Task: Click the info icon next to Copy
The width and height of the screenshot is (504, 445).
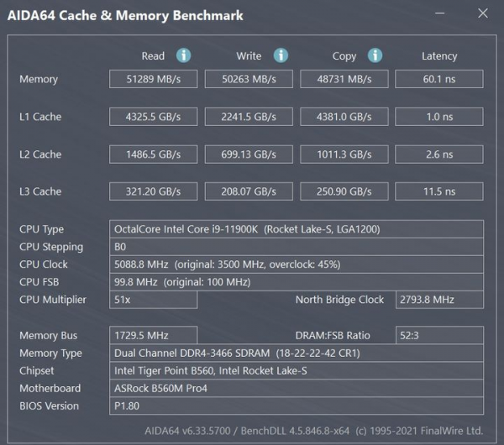Action: pyautogui.click(x=375, y=55)
